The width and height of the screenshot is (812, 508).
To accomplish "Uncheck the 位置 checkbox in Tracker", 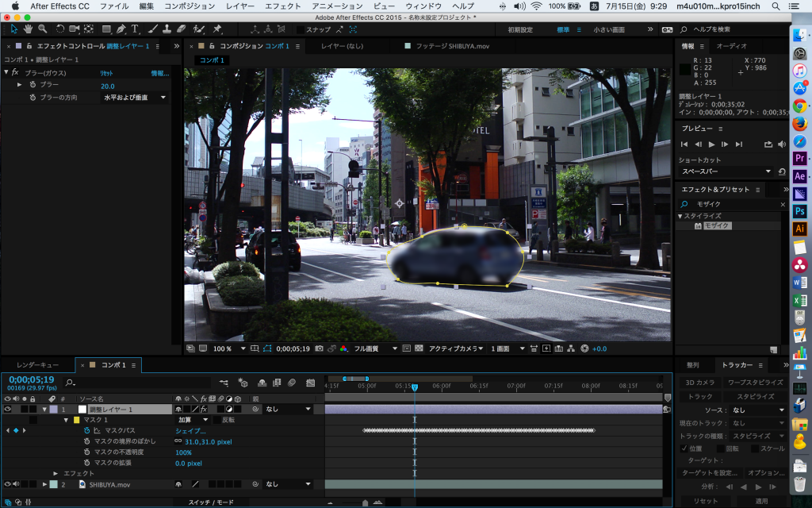I will pos(684,448).
